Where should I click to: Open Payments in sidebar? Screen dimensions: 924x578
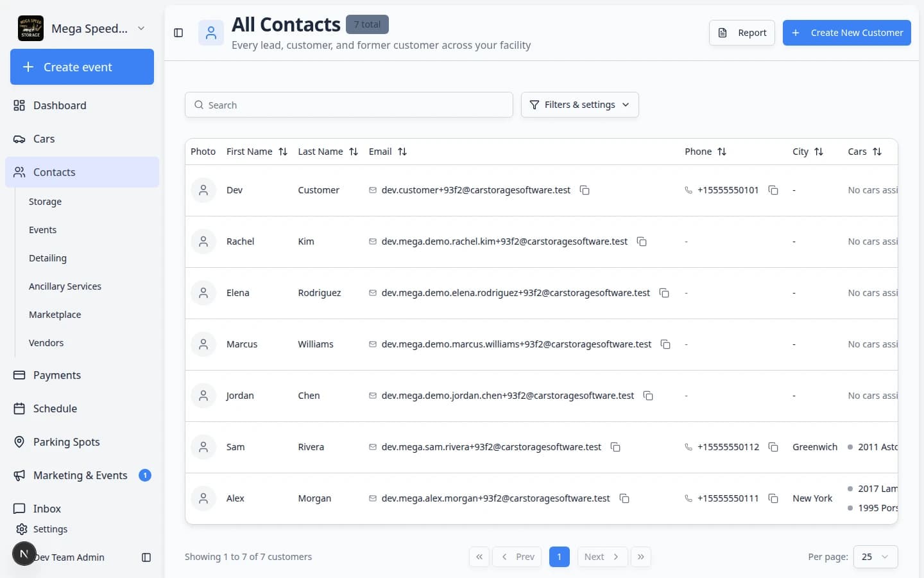pos(82,375)
